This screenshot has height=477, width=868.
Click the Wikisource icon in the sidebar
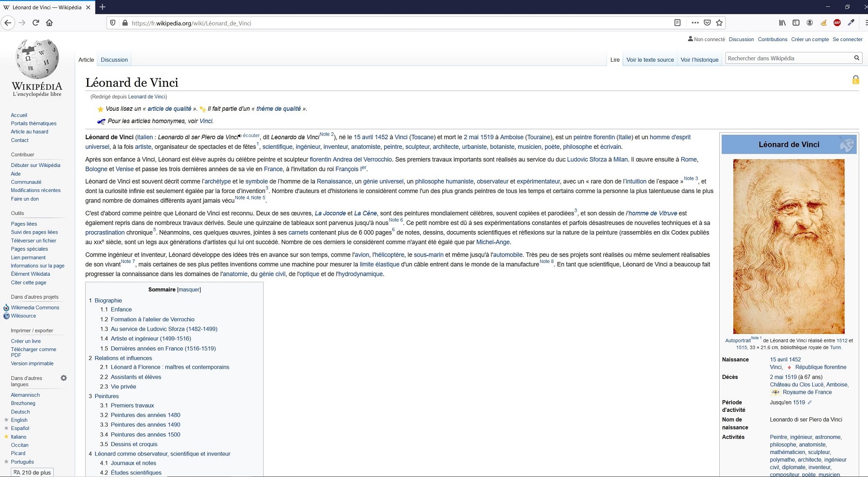[6, 316]
